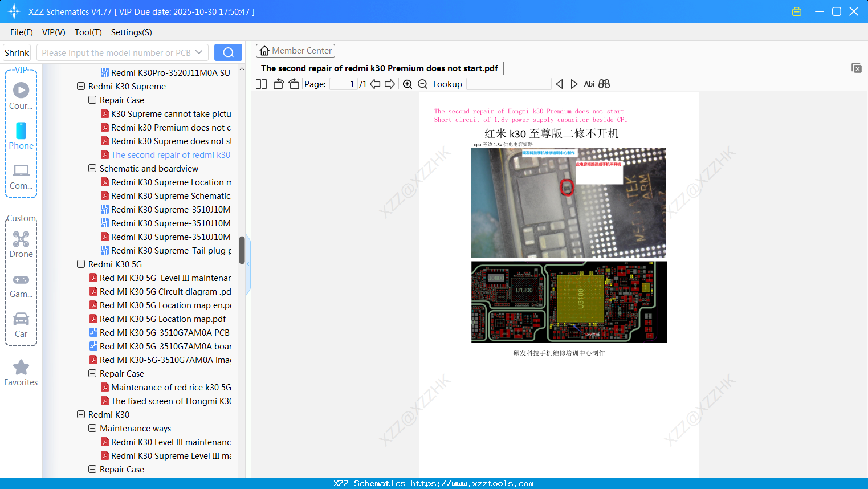Open the Car schematics category
The width and height of the screenshot is (868, 489).
click(21, 325)
